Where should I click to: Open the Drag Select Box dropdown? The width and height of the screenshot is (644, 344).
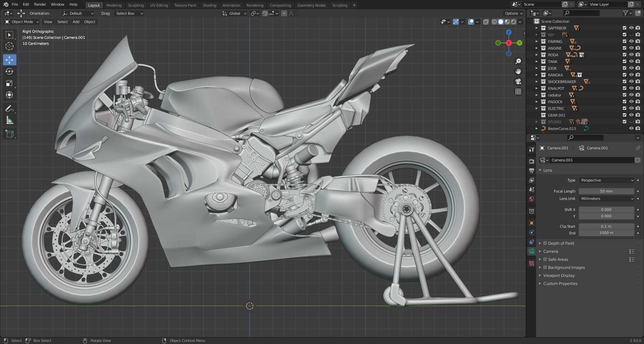[129, 13]
